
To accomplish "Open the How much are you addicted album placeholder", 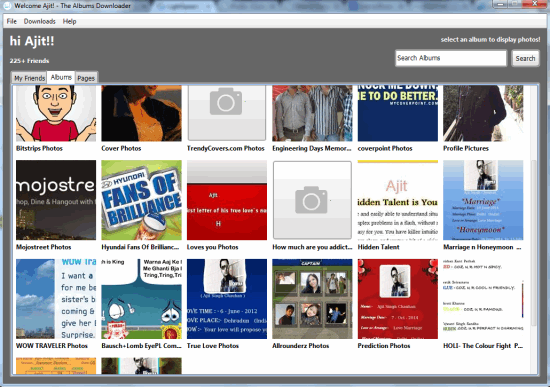I will point(312,200).
